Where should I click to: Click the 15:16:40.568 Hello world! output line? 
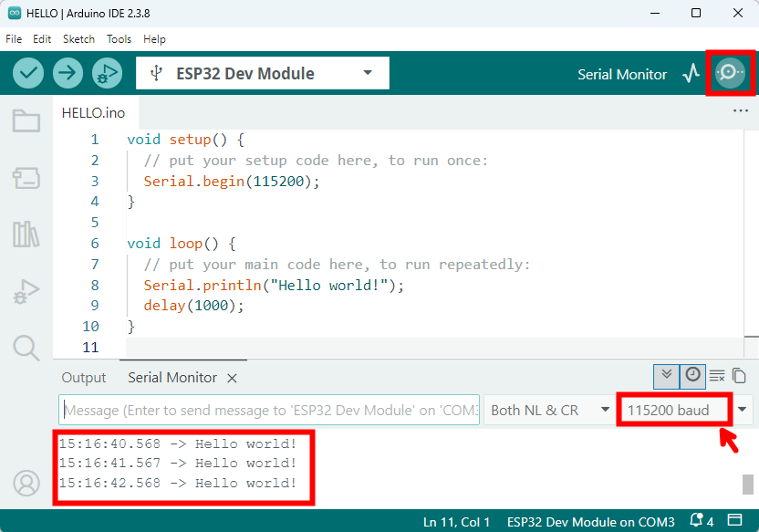click(x=178, y=443)
